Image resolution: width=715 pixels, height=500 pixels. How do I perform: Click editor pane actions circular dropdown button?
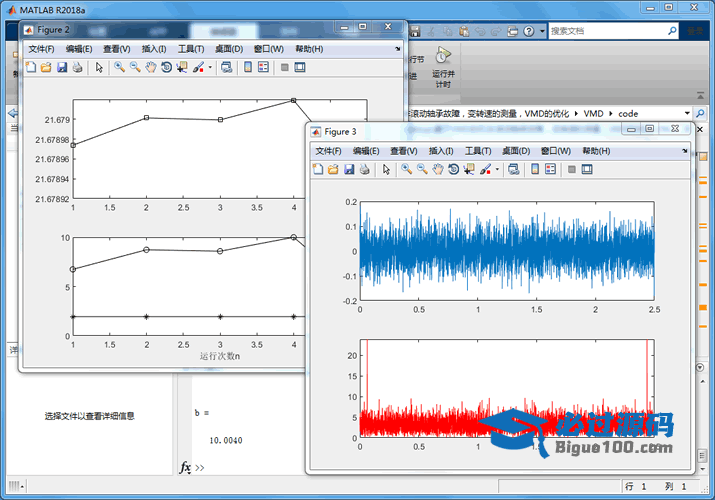700,367
